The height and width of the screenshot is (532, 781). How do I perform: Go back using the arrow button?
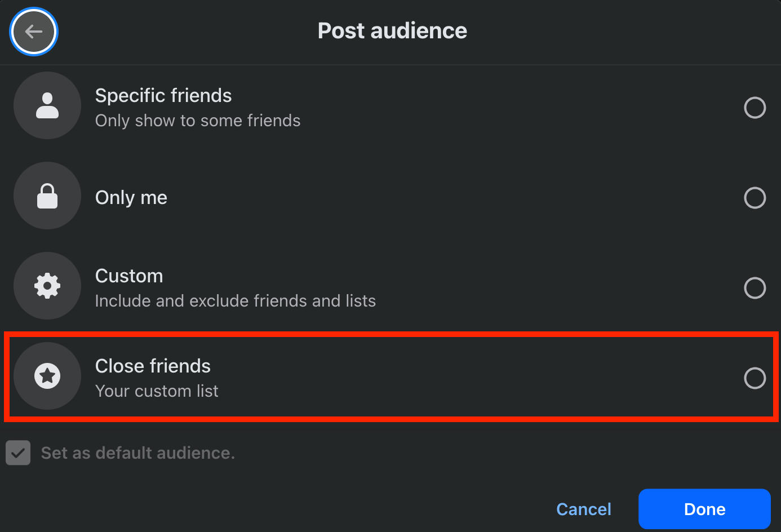click(34, 32)
